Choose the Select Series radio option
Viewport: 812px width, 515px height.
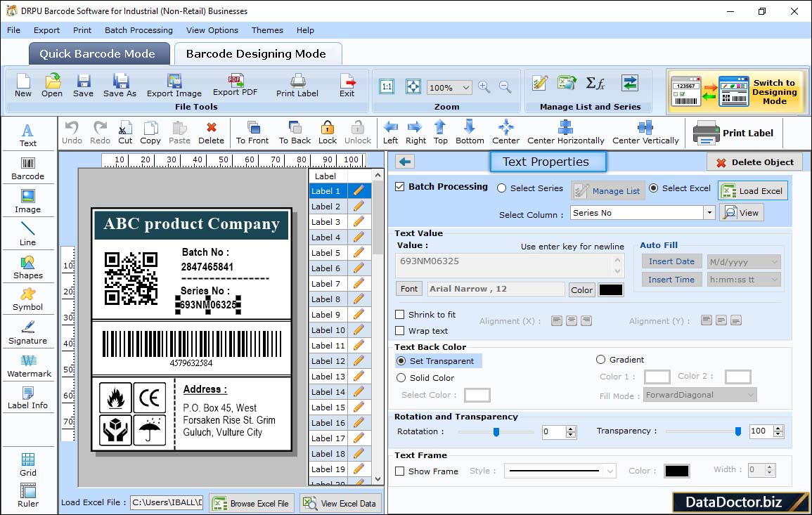pyautogui.click(x=501, y=188)
